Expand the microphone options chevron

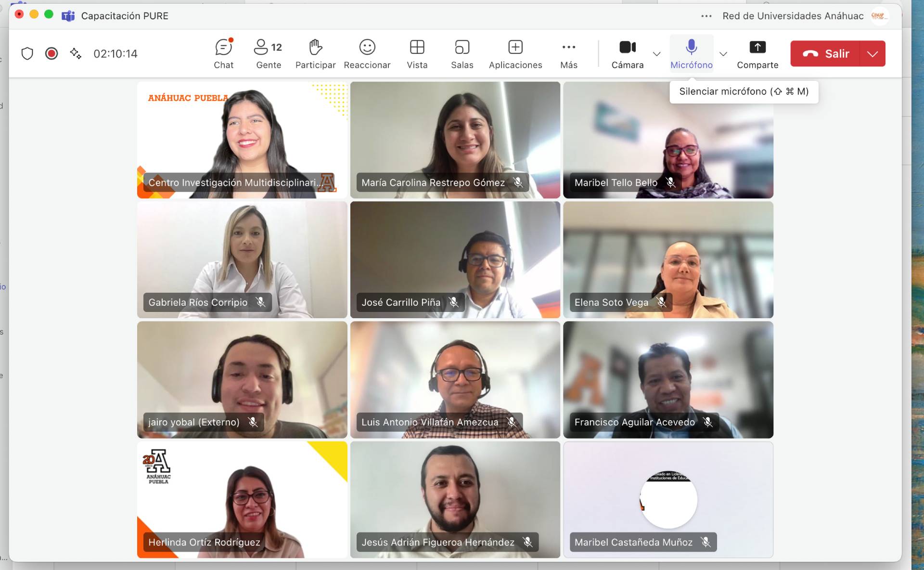pos(723,54)
